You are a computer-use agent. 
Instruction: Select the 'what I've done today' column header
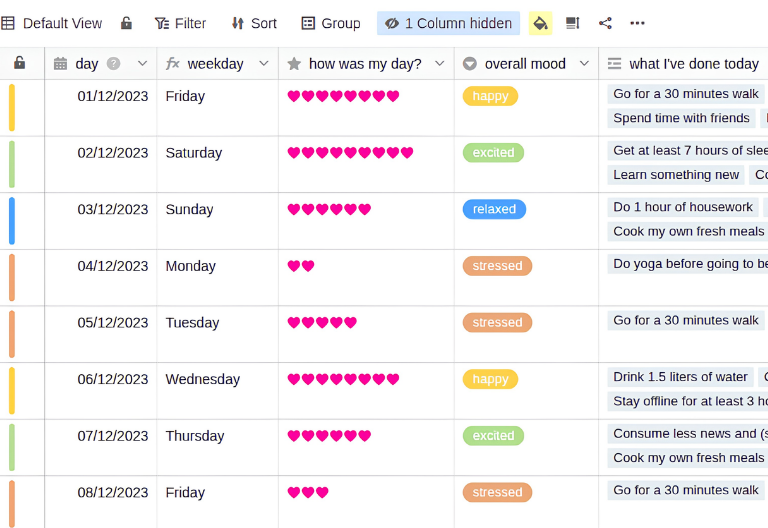pyautogui.click(x=683, y=64)
